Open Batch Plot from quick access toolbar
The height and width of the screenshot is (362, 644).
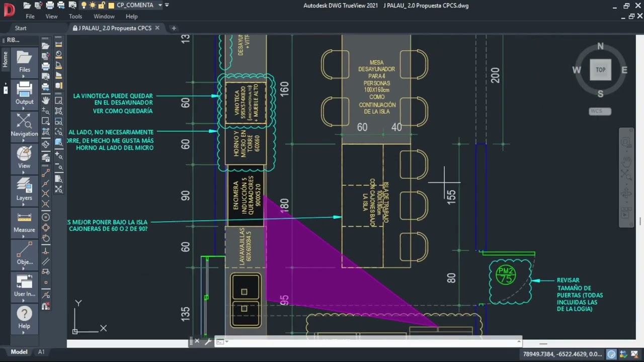tap(61, 5)
